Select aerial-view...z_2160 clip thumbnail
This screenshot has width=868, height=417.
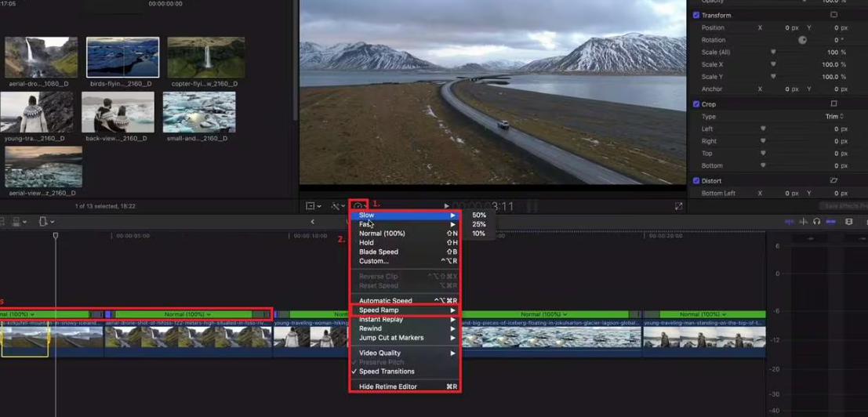(x=44, y=166)
